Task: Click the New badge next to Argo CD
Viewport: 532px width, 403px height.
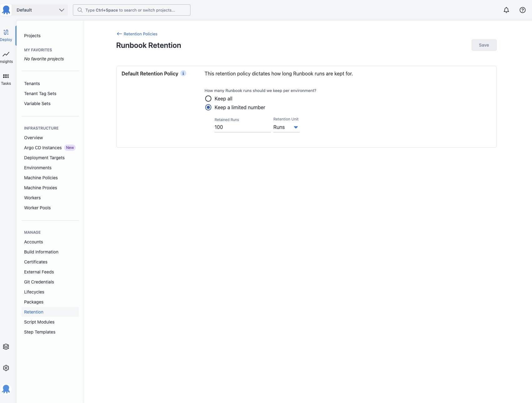Action: (x=70, y=148)
